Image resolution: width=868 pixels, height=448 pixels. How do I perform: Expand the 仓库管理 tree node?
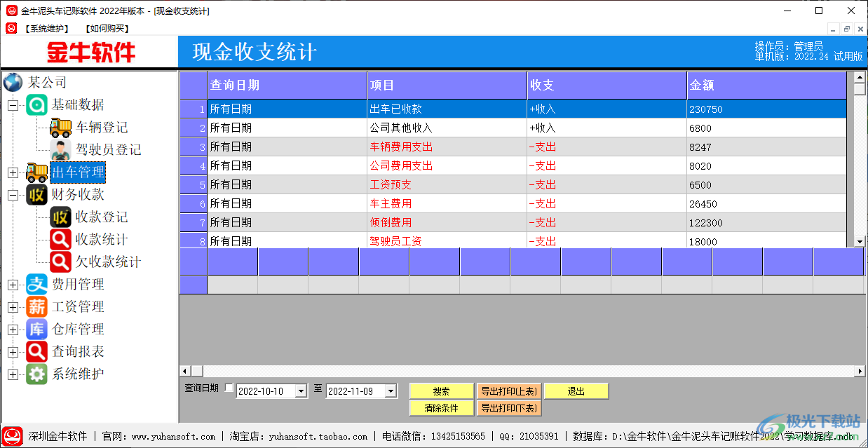(13, 330)
